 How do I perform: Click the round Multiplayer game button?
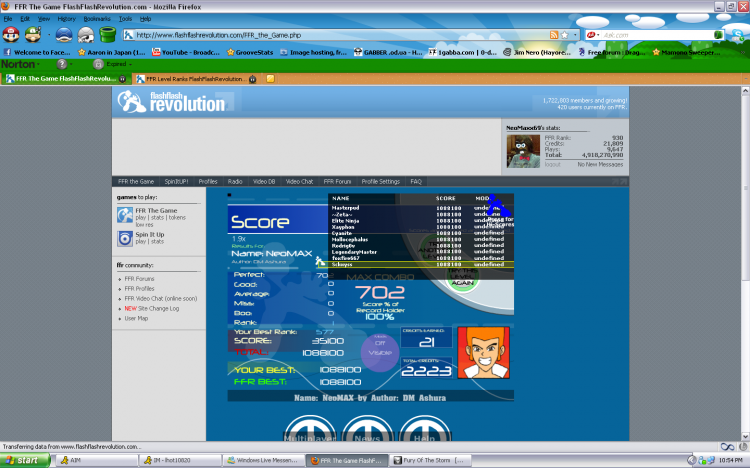click(310, 429)
